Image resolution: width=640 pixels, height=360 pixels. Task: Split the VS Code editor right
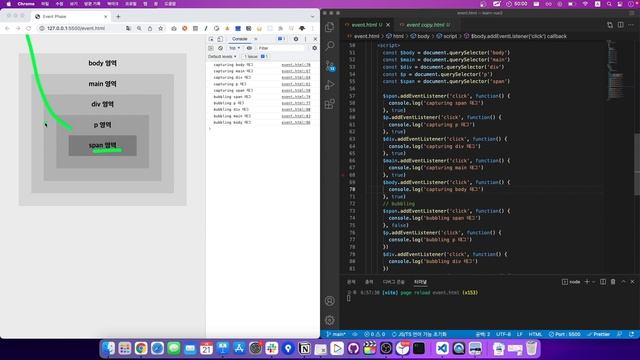coord(620,25)
